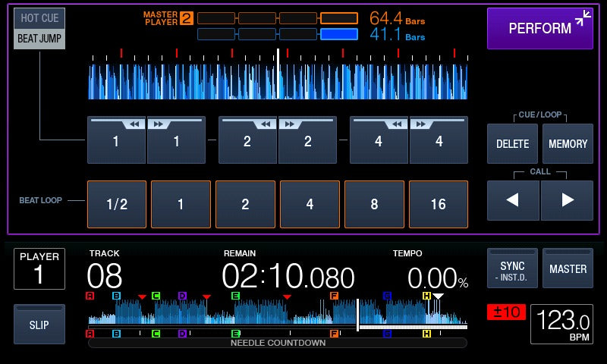The width and height of the screenshot is (607, 364).
Task: Set a 1/2 beat loop
Action: tap(117, 205)
